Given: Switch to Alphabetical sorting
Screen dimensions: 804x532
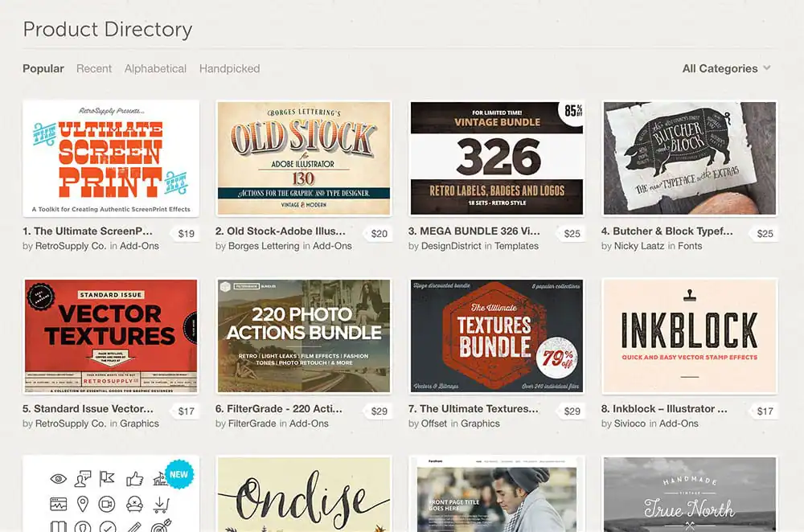Looking at the screenshot, I should 155,68.
